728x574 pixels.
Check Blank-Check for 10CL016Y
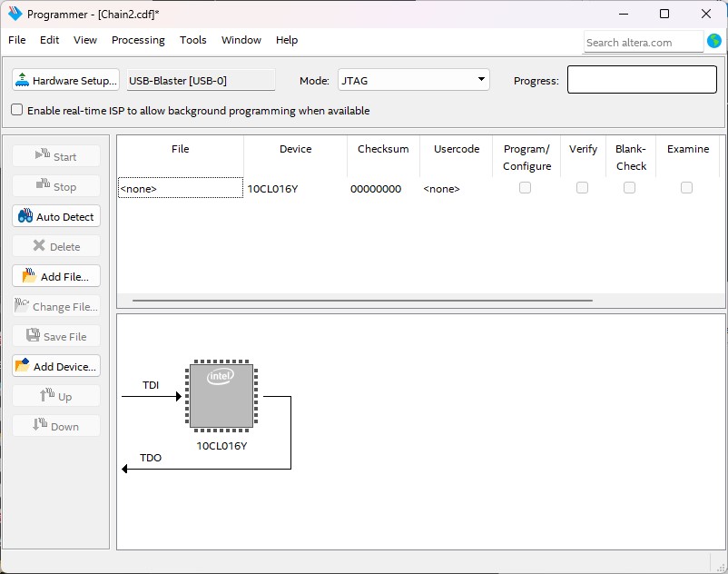coord(630,188)
